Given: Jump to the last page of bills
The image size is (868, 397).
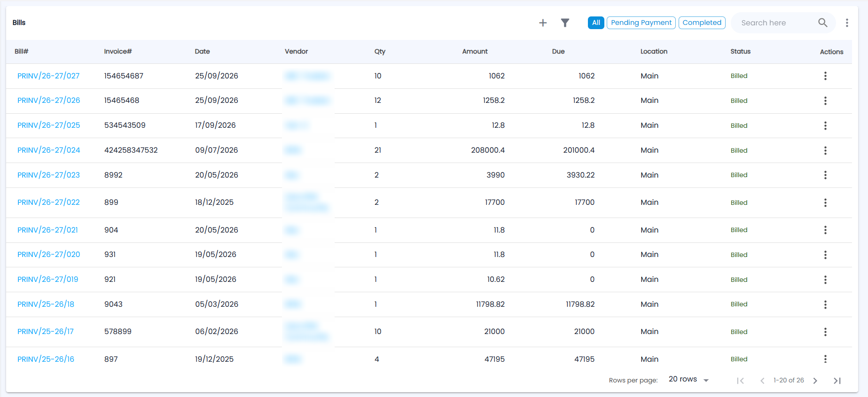Looking at the screenshot, I should 837,381.
